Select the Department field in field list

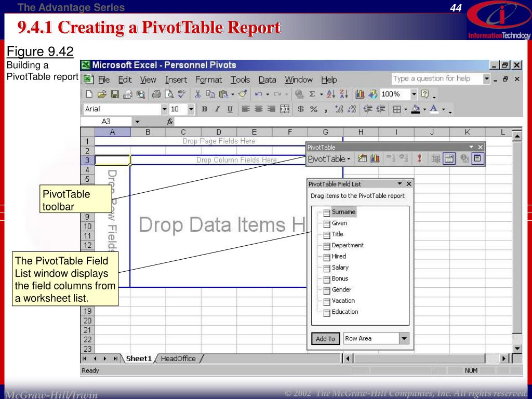click(348, 245)
